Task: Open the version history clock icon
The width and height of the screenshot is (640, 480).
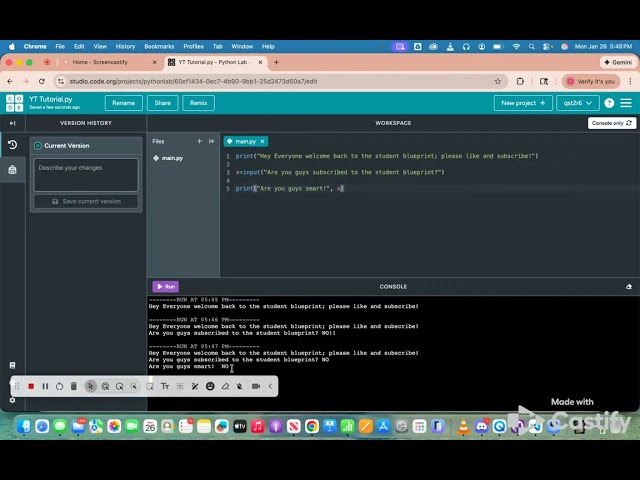Action: (x=12, y=144)
